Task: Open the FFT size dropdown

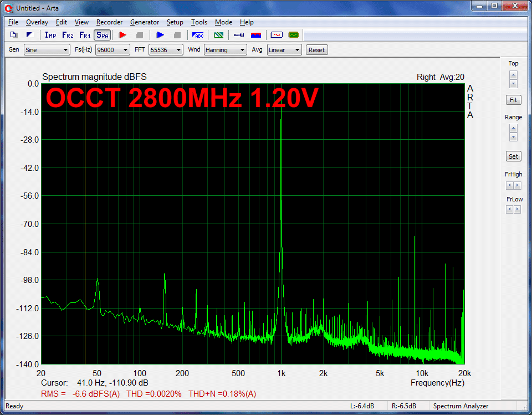Action: [x=166, y=50]
